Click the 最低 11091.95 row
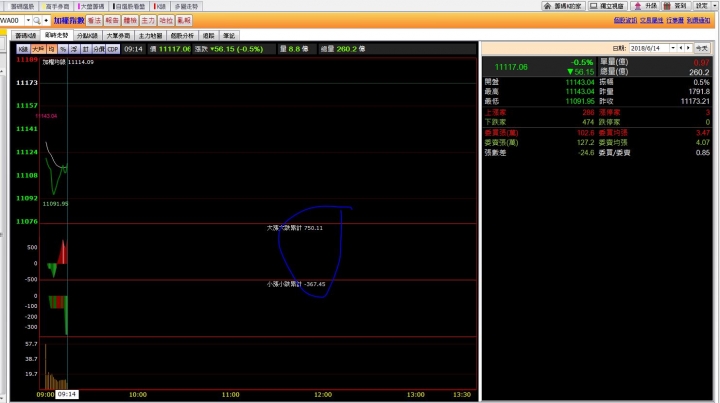This screenshot has height=403, width=720. pos(540,101)
